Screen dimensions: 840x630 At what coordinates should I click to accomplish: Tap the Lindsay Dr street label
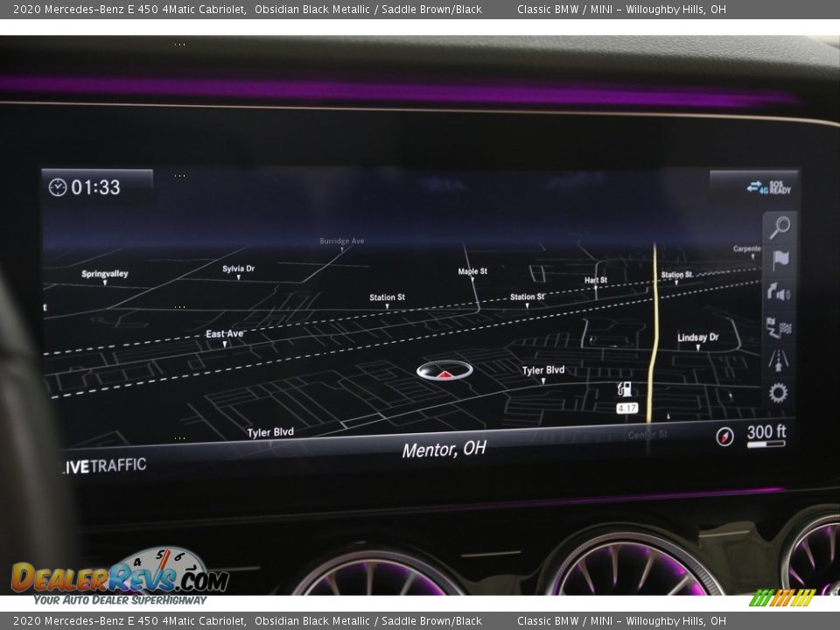697,337
